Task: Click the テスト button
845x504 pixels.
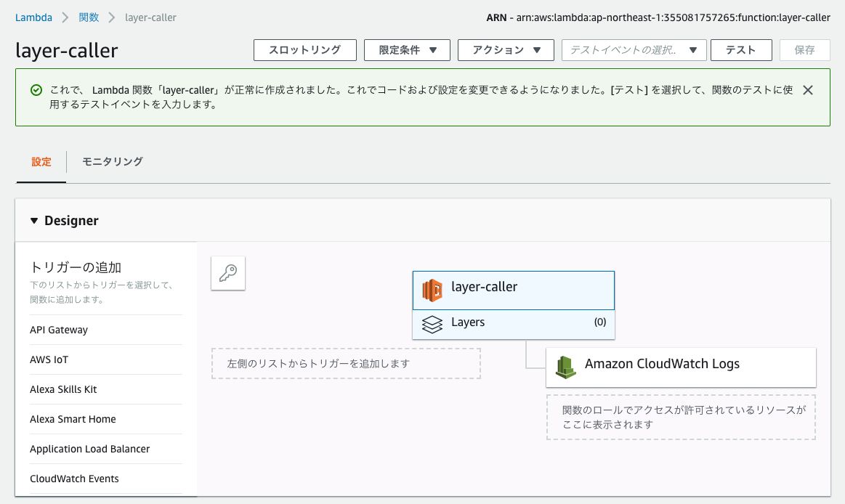Action: click(x=740, y=50)
